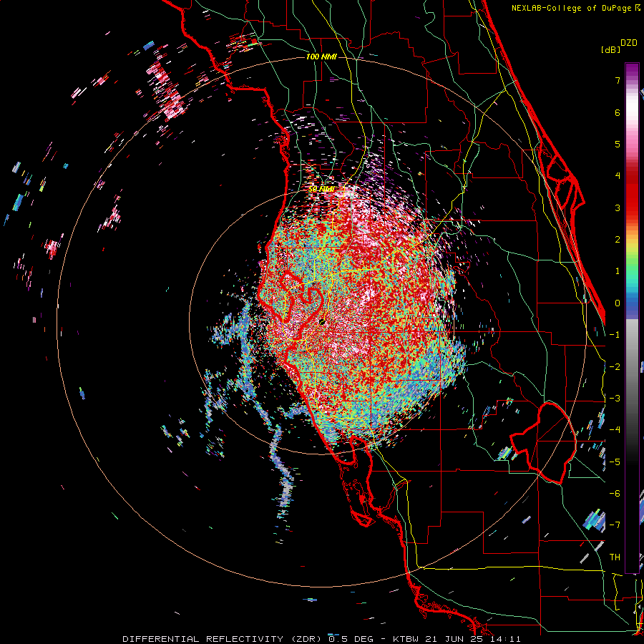This screenshot has height=644, width=644.
Task: Click the "KTBW 21 JUN 25 14:11" timestamp
Action: point(457,639)
